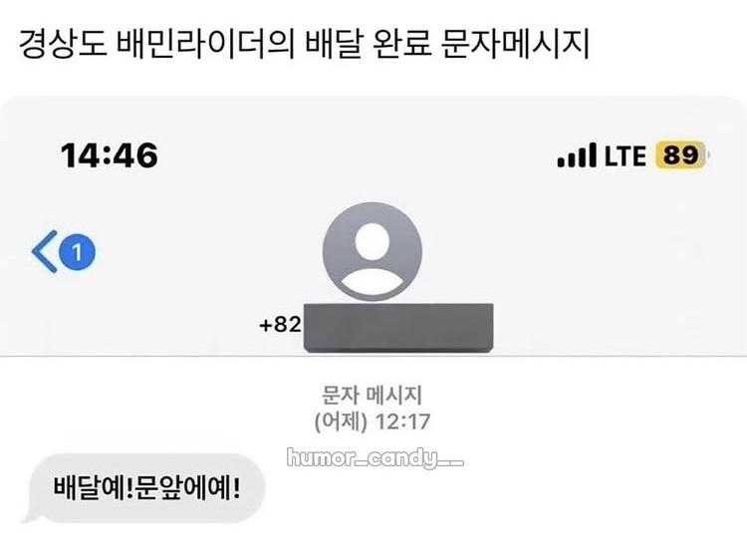Viewport: 747px width, 560px height.
Task: Tap 배달예! in the message bubble
Action: click(x=93, y=488)
